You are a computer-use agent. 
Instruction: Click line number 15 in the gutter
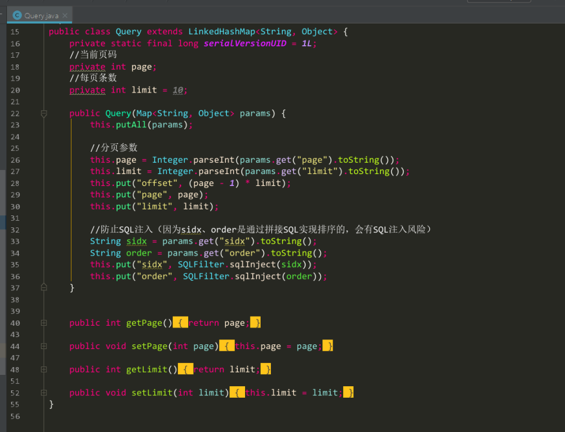pyautogui.click(x=15, y=32)
